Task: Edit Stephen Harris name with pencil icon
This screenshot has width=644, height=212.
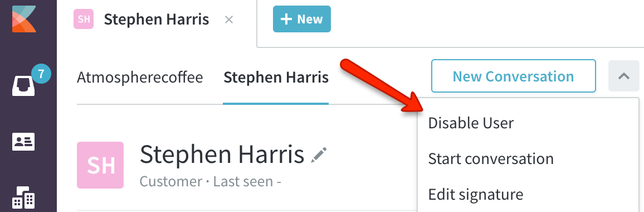Action: point(319,156)
